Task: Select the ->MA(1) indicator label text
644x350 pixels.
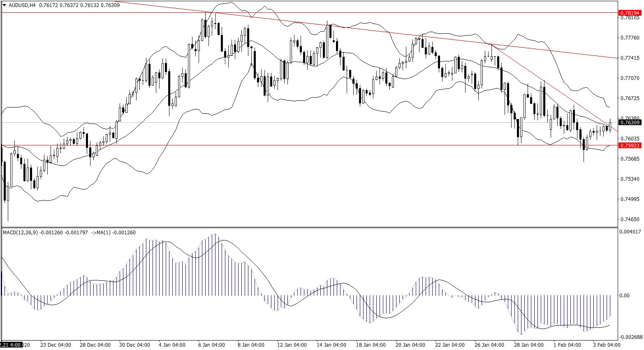Action: [100, 233]
